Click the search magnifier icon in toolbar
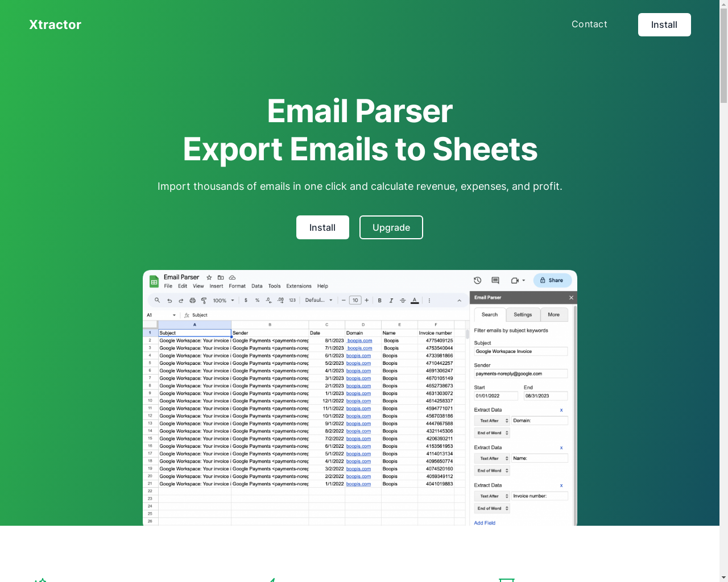The height and width of the screenshot is (582, 728). click(158, 300)
